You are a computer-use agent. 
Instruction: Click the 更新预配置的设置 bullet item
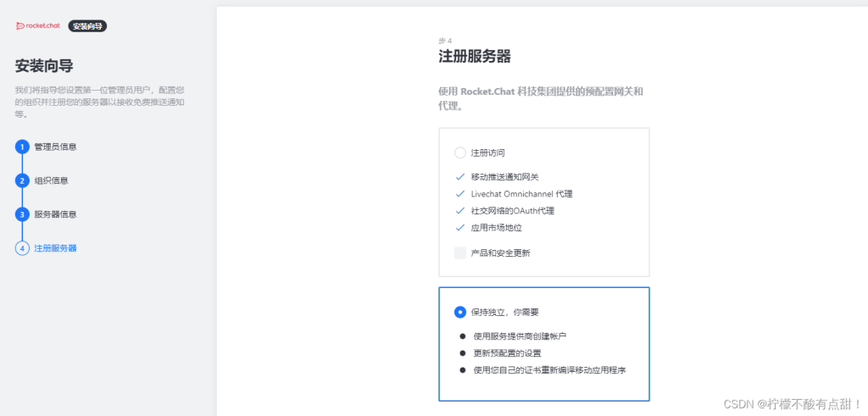pos(507,353)
